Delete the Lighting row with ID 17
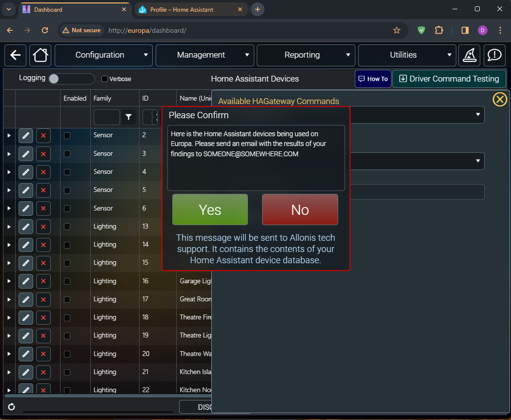511x420 pixels. [43, 299]
